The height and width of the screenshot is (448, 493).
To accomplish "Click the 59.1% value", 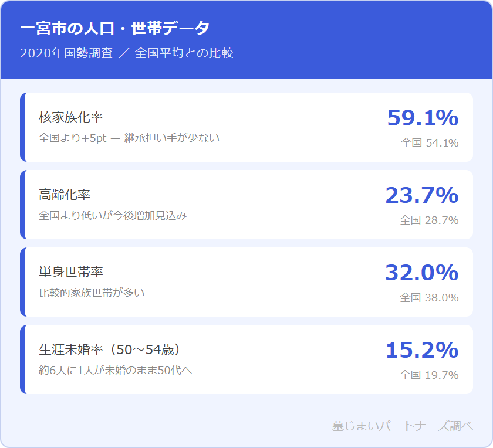I will tap(422, 118).
